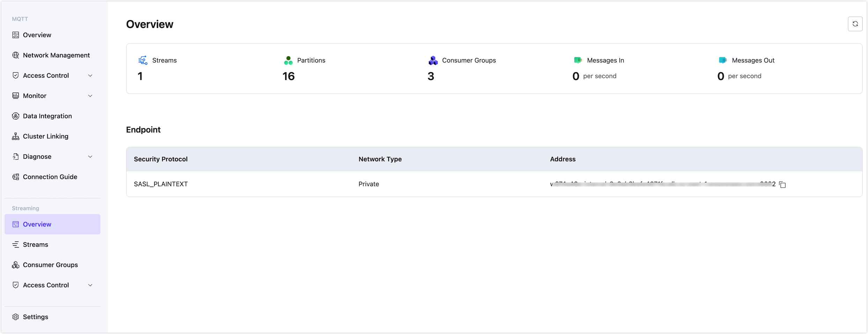Click the Streams stat card icon
This screenshot has width=868, height=334.
pos(143,60)
